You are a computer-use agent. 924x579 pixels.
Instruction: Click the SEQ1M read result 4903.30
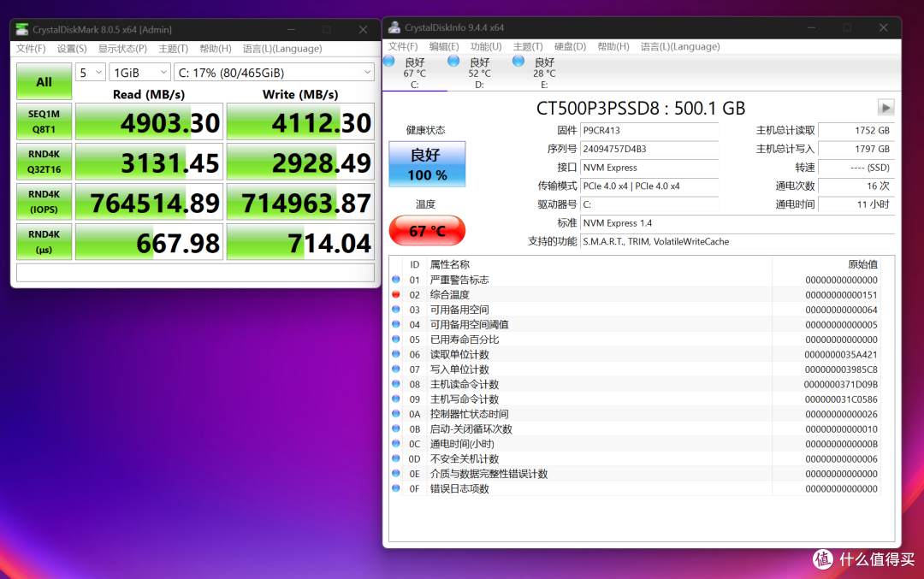[x=149, y=122]
